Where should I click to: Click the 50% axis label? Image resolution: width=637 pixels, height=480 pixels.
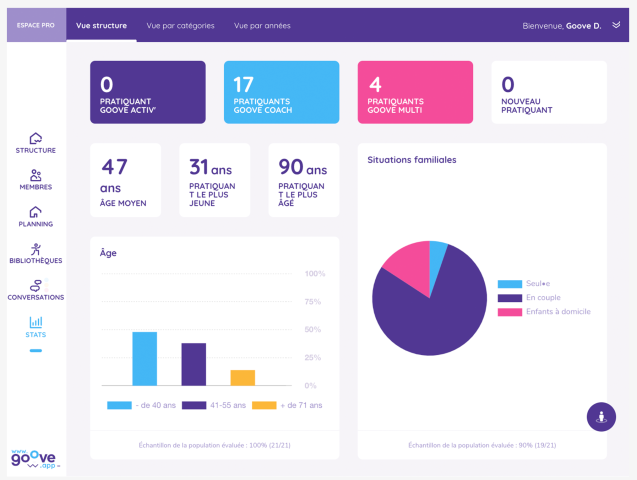pyautogui.click(x=313, y=329)
